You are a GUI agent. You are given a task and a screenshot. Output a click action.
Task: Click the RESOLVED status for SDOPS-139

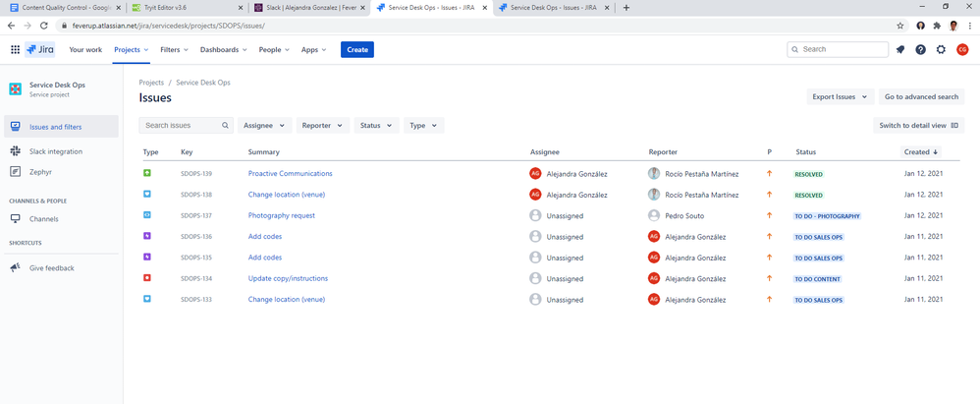pyautogui.click(x=809, y=174)
